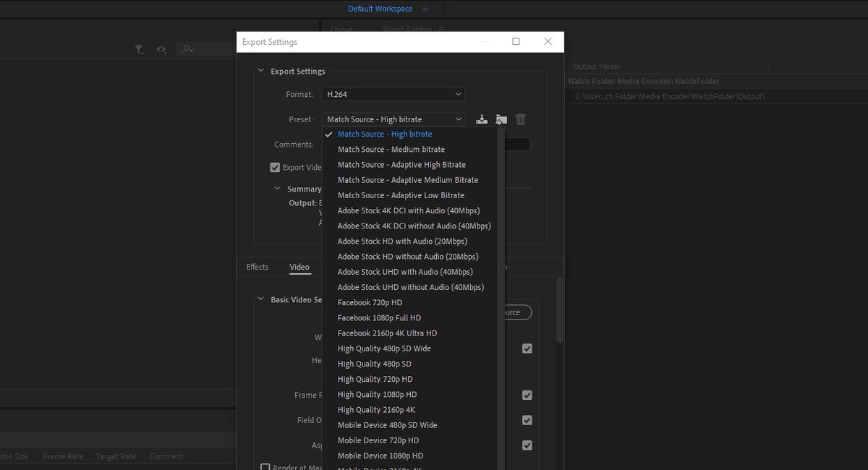
Task: Activate the preset search magnifier icon
Action: [186, 49]
